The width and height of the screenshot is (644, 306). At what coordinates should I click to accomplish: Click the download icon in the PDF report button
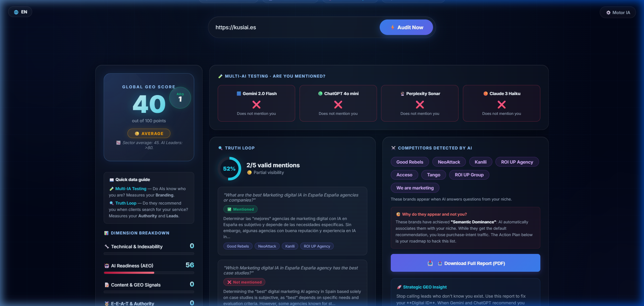pyautogui.click(x=430, y=263)
